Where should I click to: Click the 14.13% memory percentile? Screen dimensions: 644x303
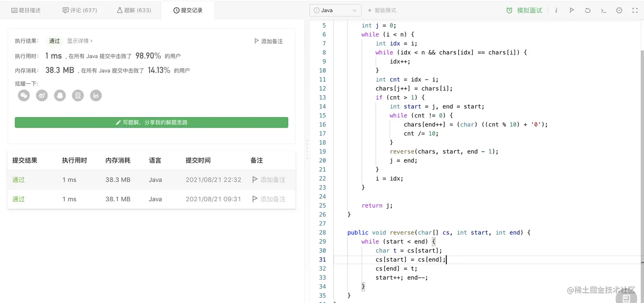point(159,70)
